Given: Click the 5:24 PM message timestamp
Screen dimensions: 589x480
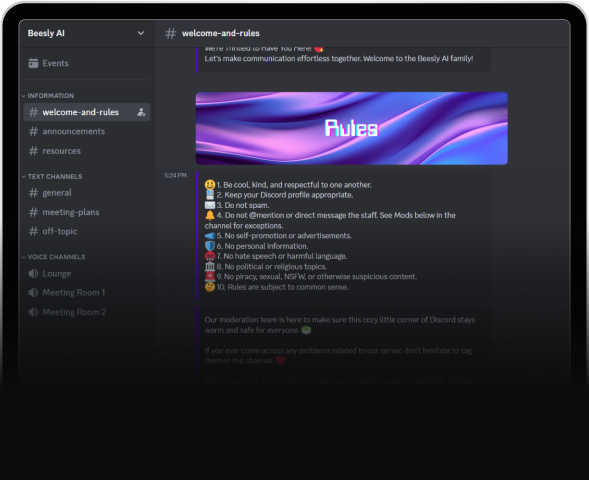Looking at the screenshot, I should coord(175,175).
